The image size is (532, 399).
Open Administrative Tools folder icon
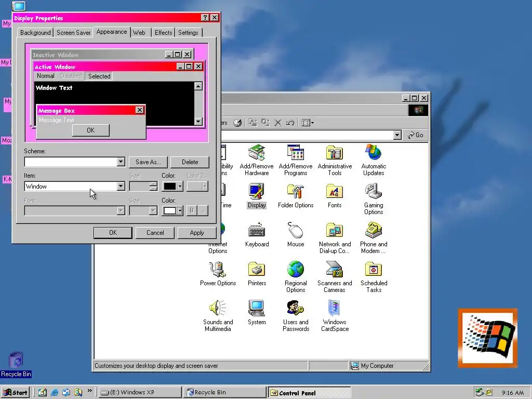pos(335,159)
